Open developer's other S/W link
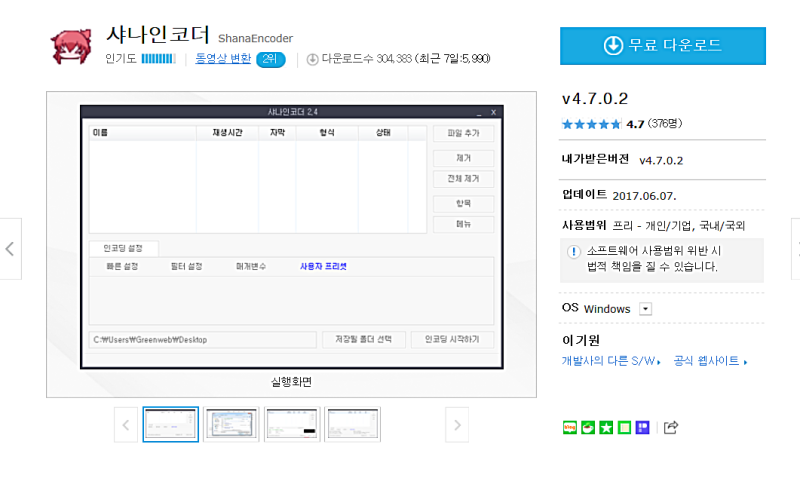 (x=611, y=361)
